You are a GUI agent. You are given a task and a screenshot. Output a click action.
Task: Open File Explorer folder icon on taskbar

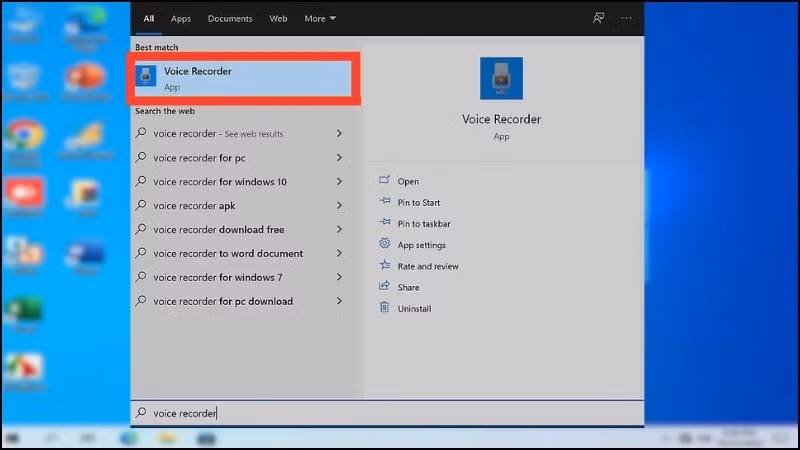pyautogui.click(x=167, y=438)
